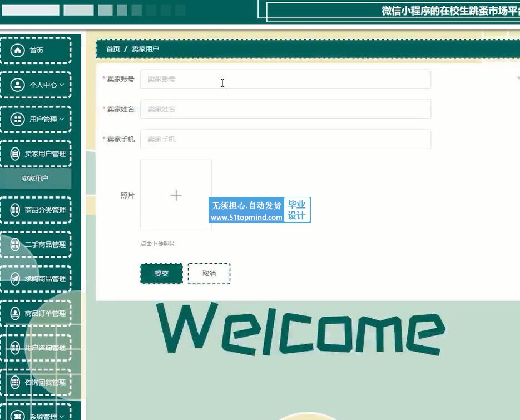Click the 提交 submit button
This screenshot has width=520, height=420.
[161, 274]
